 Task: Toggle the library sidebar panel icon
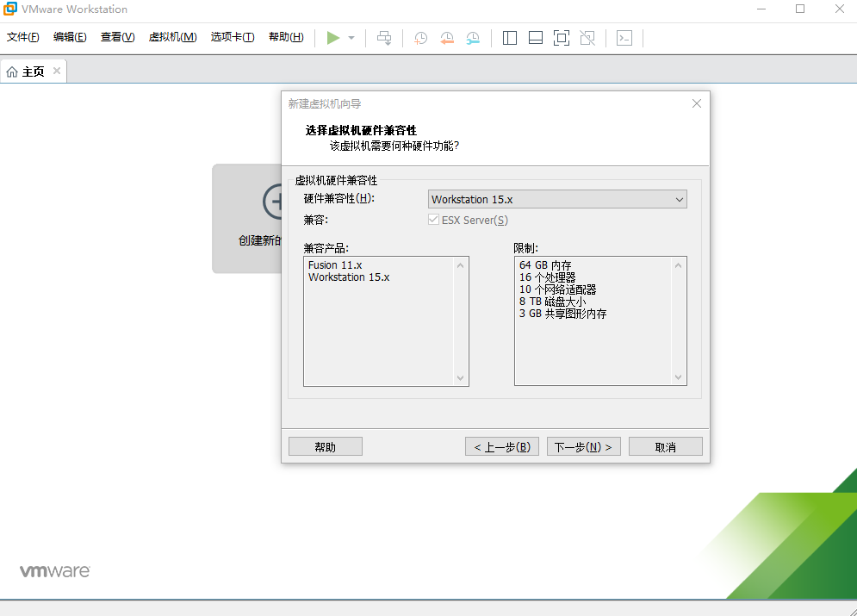[509, 38]
